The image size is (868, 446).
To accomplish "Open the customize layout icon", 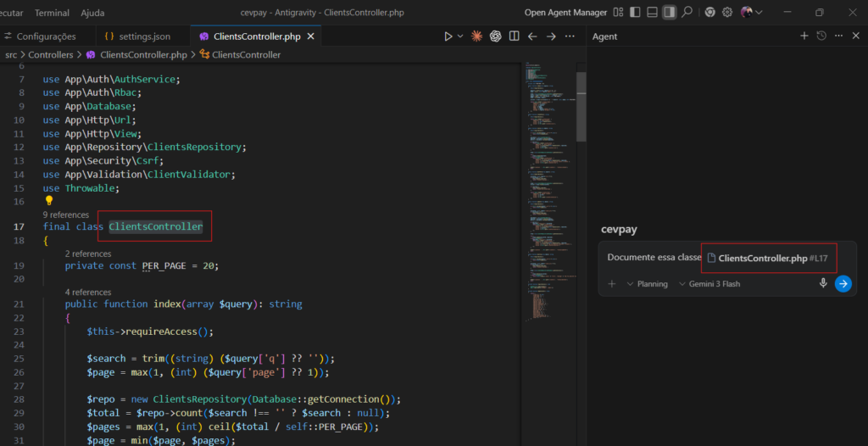I will coord(618,12).
